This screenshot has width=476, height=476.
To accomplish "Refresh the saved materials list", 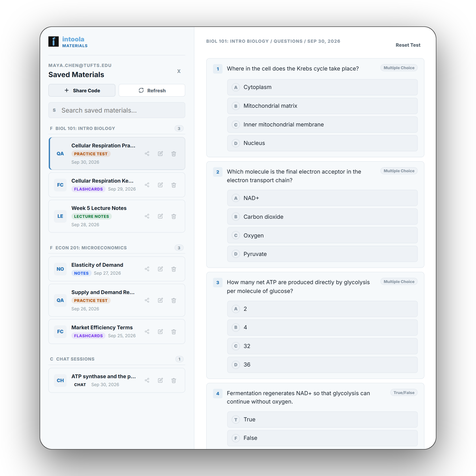I will (x=152, y=90).
